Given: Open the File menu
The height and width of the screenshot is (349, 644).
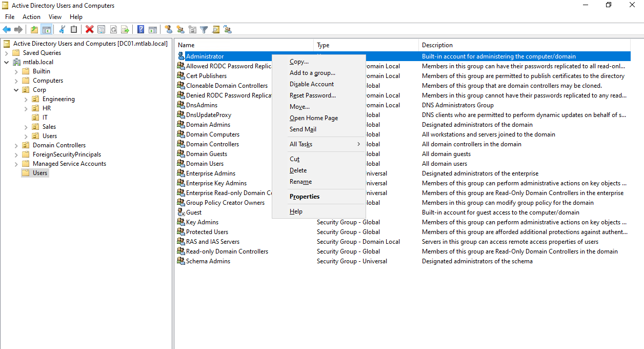Looking at the screenshot, I should tap(10, 17).
